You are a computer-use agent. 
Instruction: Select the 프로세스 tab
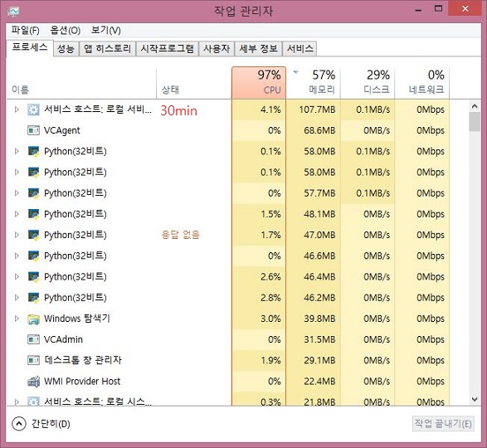pos(30,48)
